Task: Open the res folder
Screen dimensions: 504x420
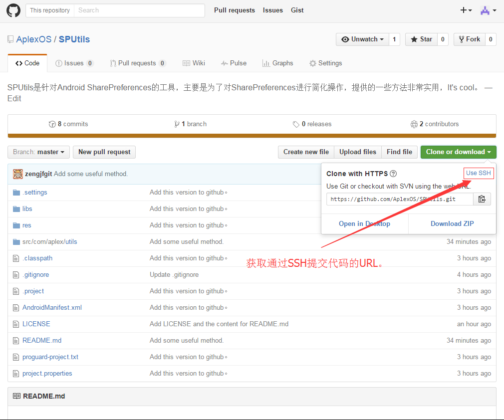Action: coord(26,225)
